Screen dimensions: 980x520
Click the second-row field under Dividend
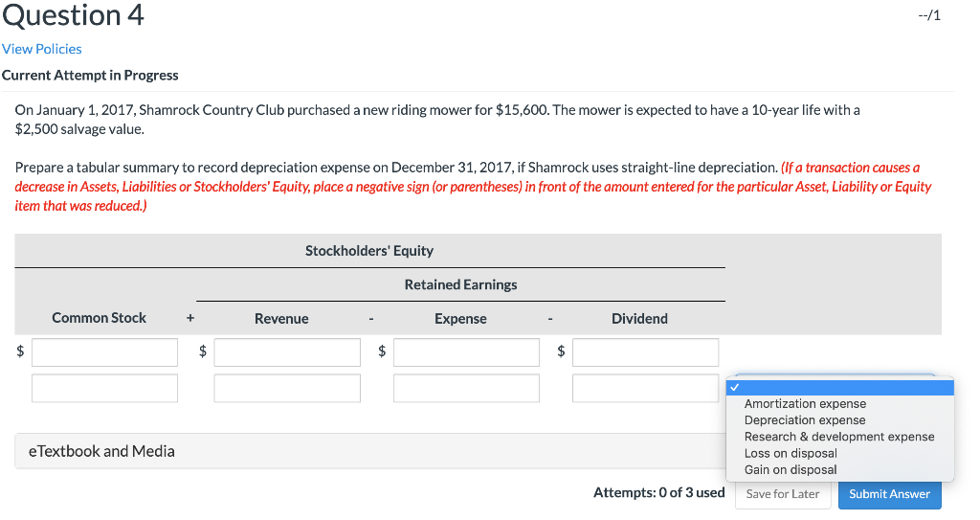coord(645,388)
